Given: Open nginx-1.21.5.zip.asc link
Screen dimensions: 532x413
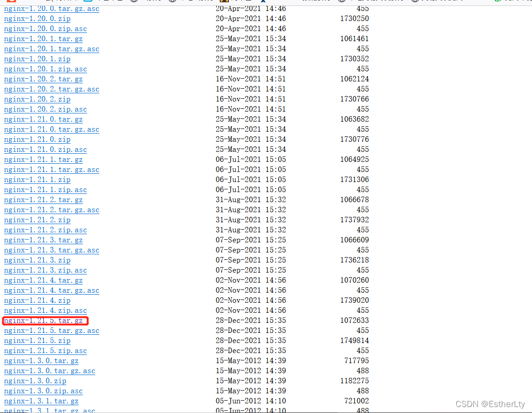Looking at the screenshot, I should tap(45, 351).
